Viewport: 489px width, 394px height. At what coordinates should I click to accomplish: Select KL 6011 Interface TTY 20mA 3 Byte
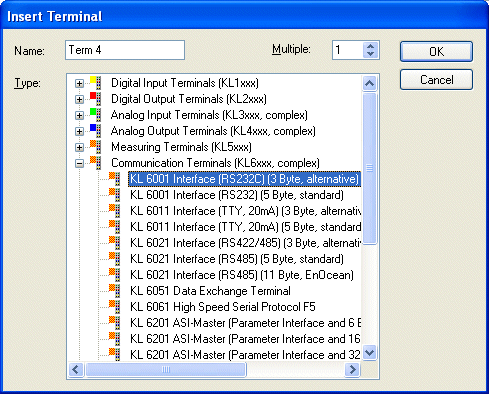coord(245,211)
